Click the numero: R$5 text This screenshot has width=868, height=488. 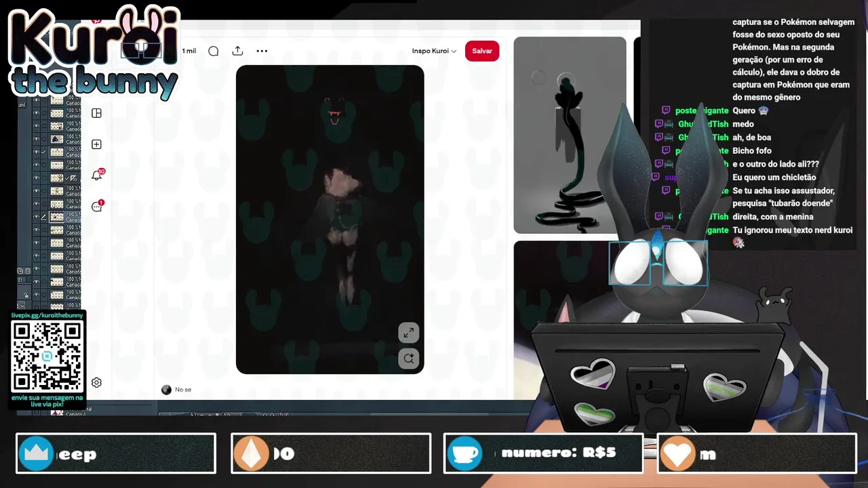(559, 453)
